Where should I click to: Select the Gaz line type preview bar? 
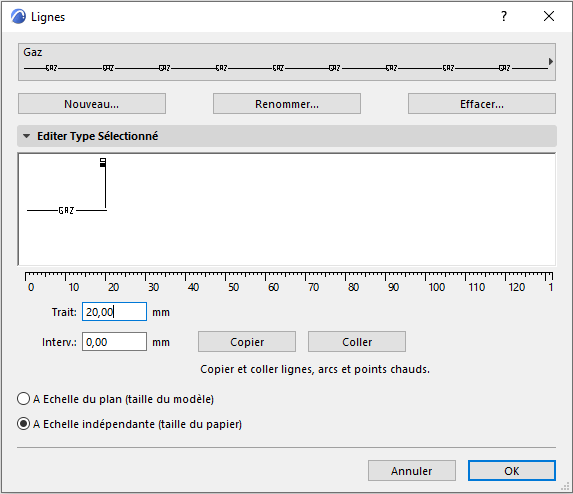coord(287,62)
